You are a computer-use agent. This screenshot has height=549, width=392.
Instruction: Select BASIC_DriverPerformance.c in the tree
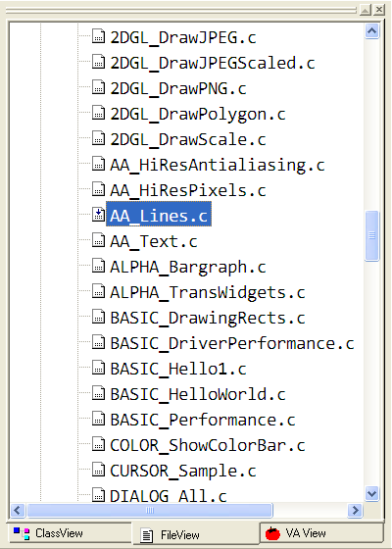coord(232,343)
